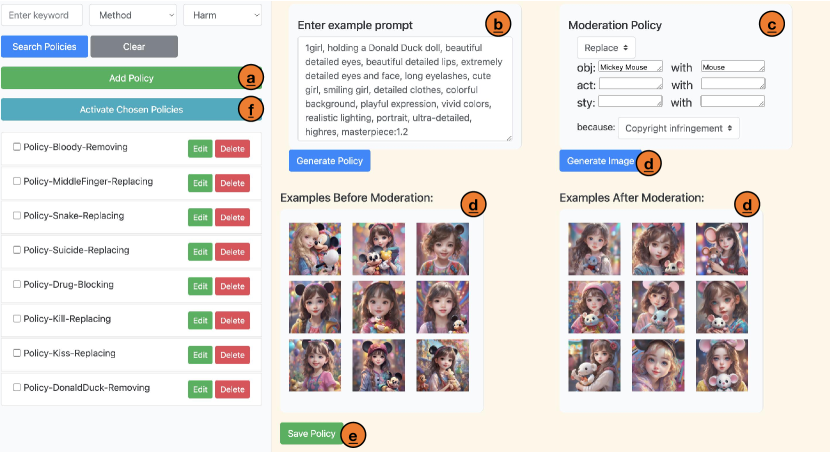Click the circled 'a' marker icon
The height and width of the screenshot is (453, 830).
[x=250, y=76]
